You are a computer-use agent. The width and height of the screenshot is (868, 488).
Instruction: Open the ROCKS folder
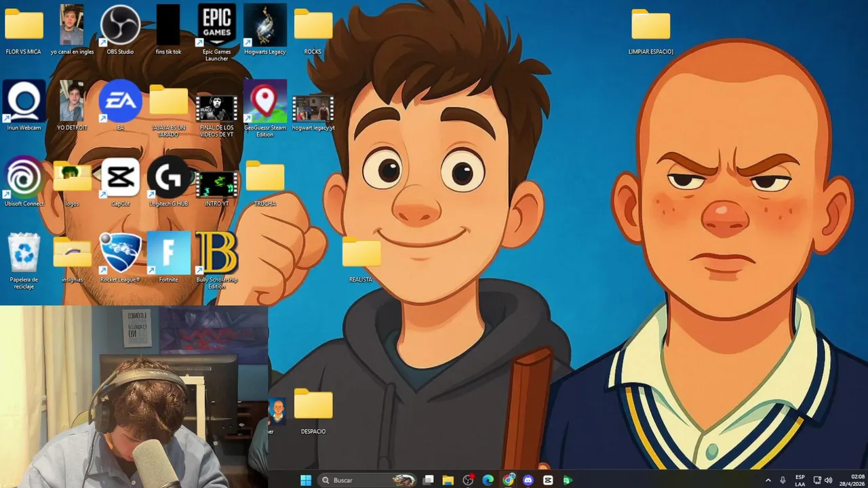click(x=313, y=30)
